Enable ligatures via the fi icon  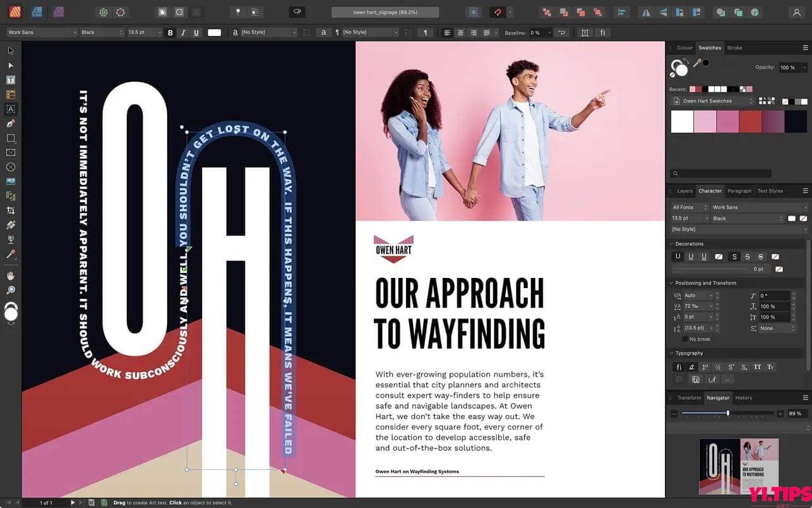[679, 367]
